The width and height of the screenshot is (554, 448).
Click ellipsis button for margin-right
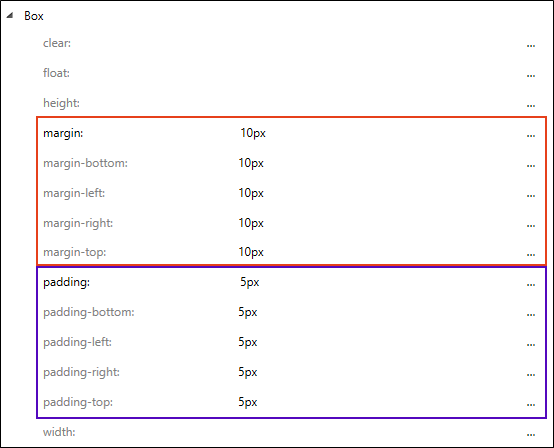531,226
